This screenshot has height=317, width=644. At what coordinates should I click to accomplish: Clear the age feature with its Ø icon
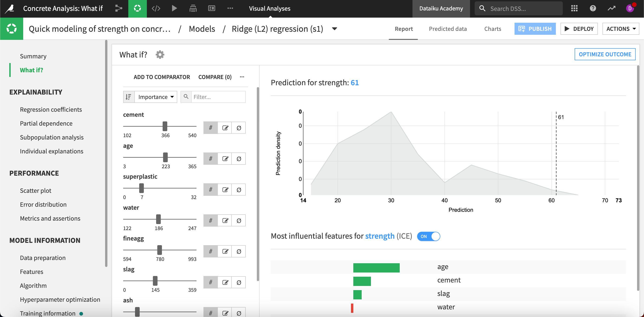[x=239, y=158]
